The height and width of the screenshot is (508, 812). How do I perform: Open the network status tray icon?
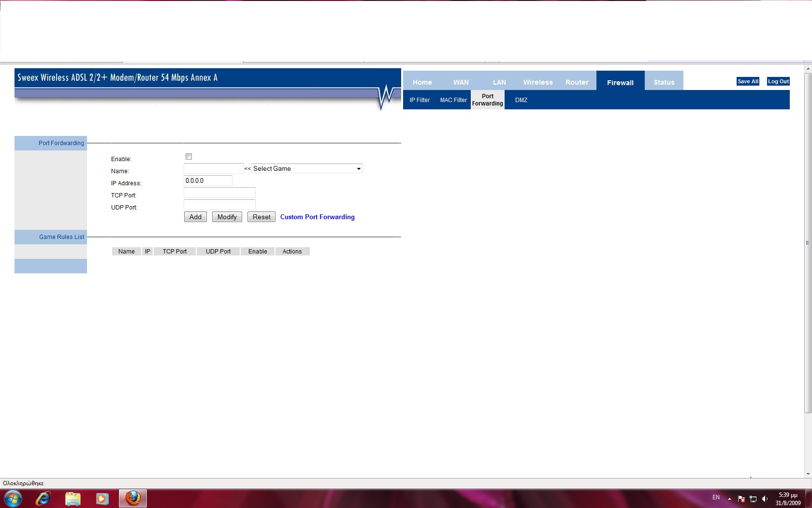click(x=753, y=499)
